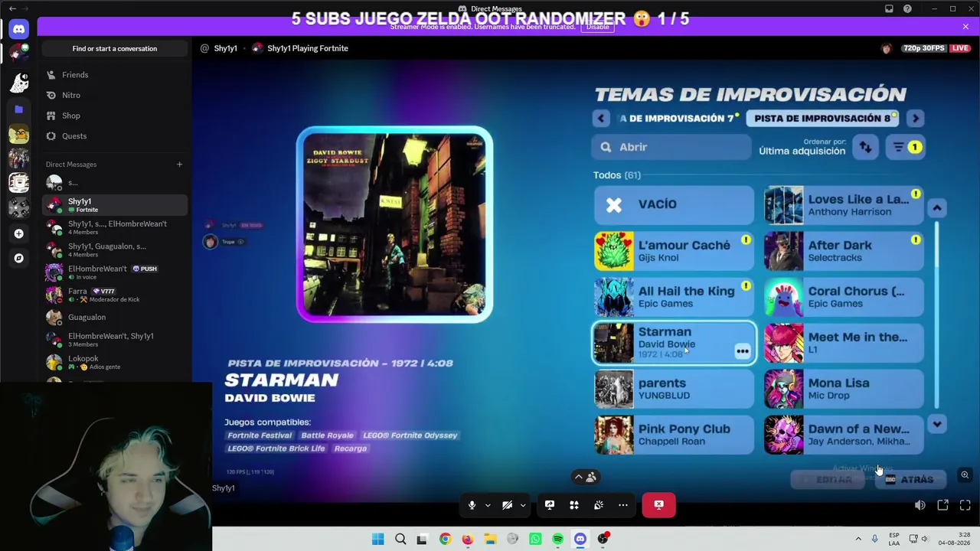The image size is (980, 551).
Task: Select All Hail the King track
Action: click(x=675, y=297)
